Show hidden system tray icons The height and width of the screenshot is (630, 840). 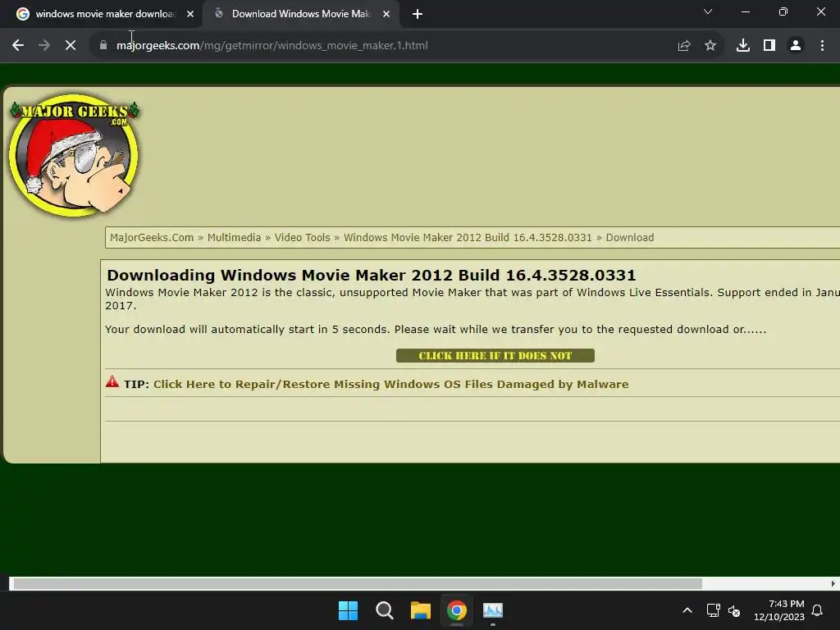tap(687, 610)
